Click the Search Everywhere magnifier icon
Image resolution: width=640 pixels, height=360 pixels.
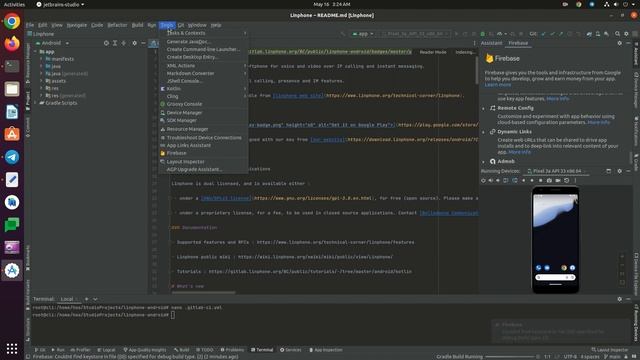pos(618,34)
